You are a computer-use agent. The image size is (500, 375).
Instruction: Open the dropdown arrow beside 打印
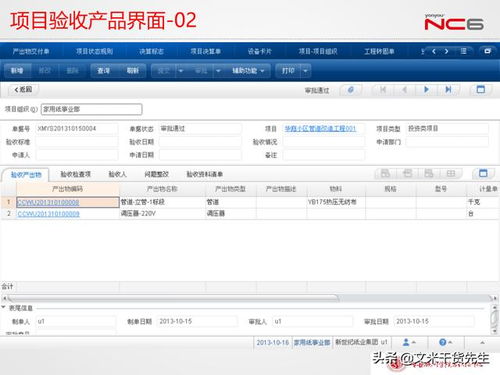305,71
